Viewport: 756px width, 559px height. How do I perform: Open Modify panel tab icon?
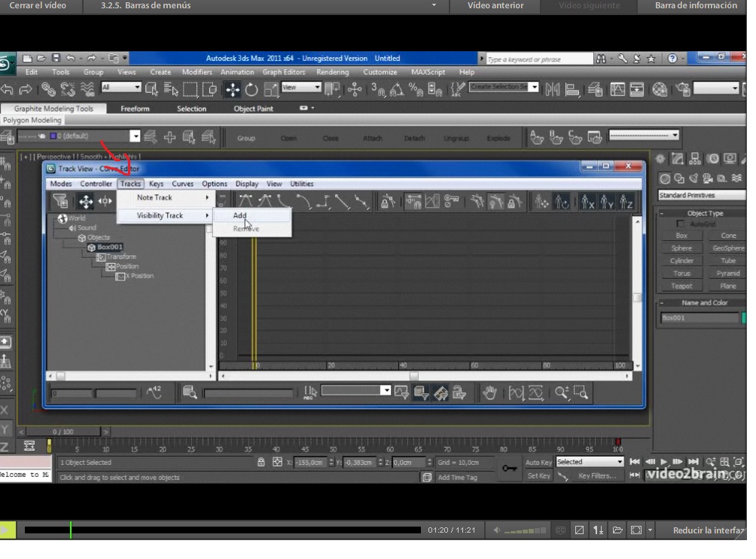point(678,159)
